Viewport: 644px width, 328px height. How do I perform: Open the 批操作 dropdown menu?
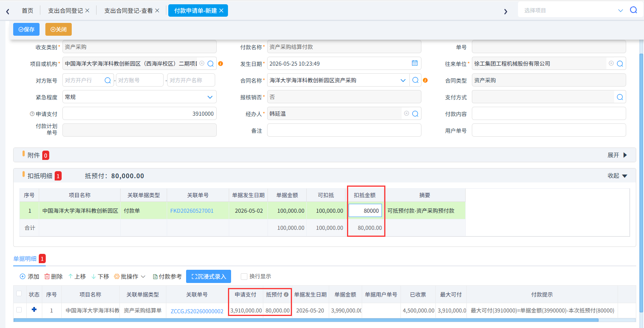click(x=130, y=276)
